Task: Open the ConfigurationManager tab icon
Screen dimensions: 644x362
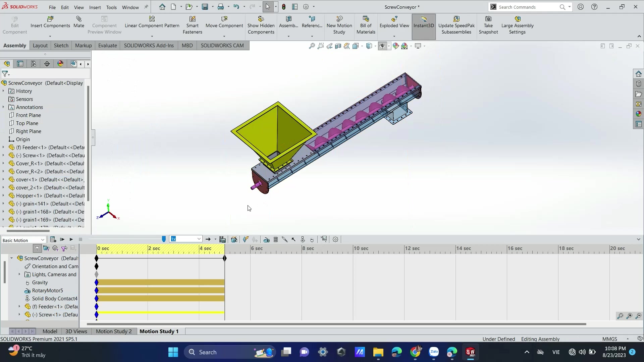Action: (x=34, y=64)
